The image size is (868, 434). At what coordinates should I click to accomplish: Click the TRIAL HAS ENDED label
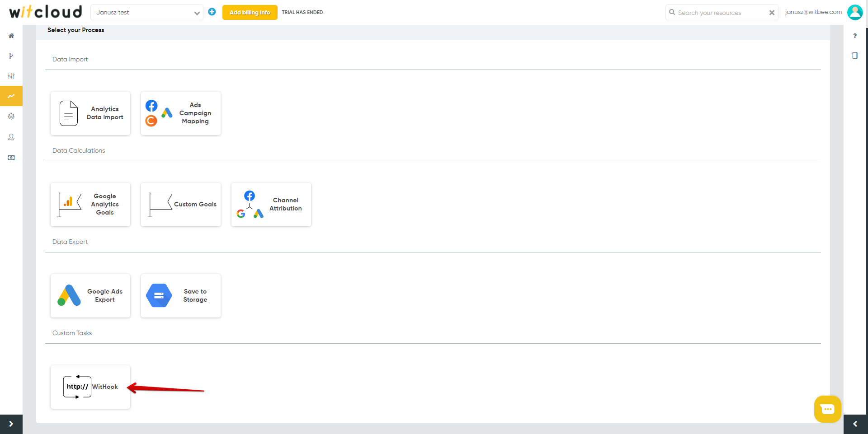tap(302, 12)
